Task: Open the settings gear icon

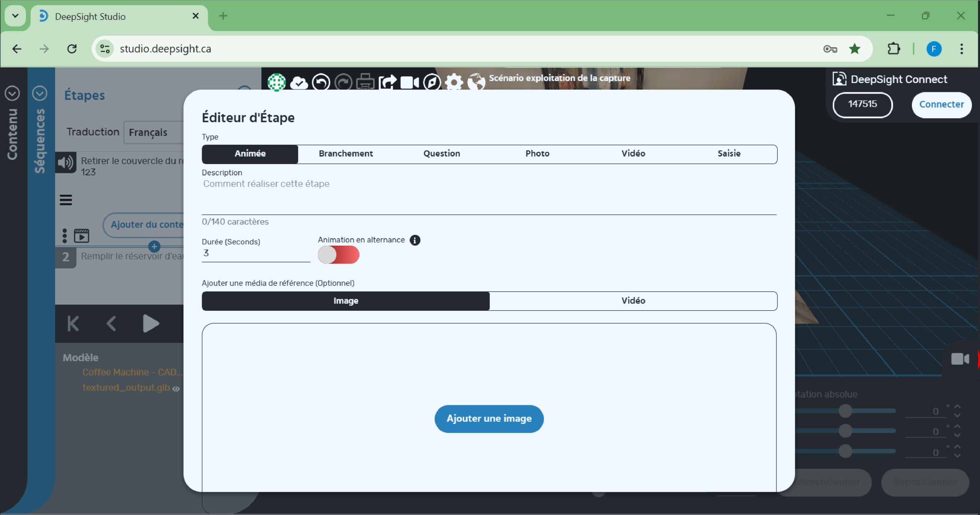Action: pos(454,82)
